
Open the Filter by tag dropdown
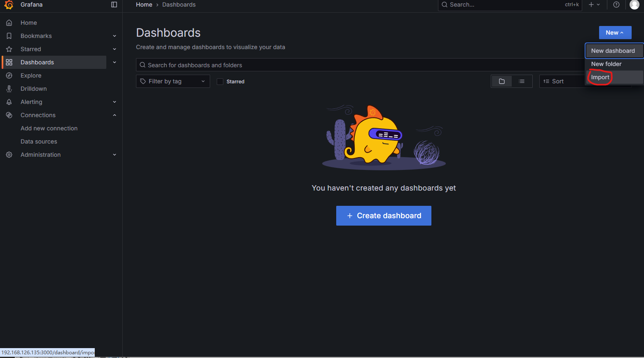(173, 81)
